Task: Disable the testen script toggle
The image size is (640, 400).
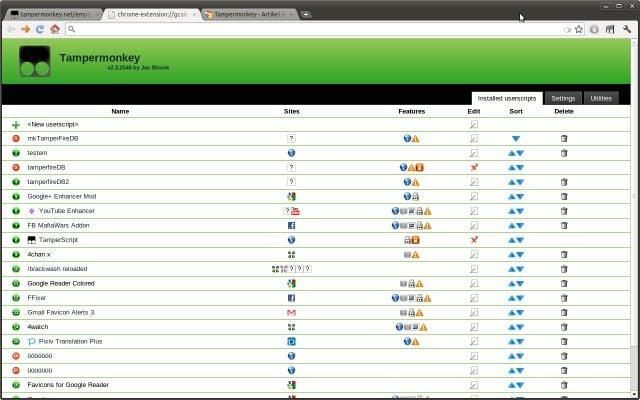Action: pyautogui.click(x=16, y=153)
